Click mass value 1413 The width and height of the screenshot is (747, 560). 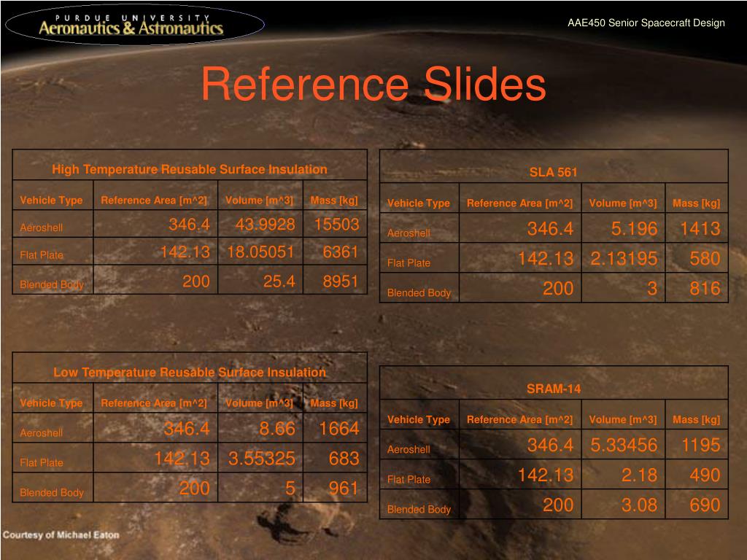[x=700, y=228]
